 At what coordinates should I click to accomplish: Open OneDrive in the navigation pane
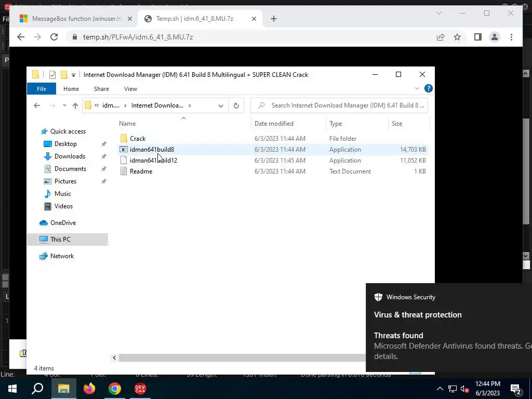(x=63, y=223)
